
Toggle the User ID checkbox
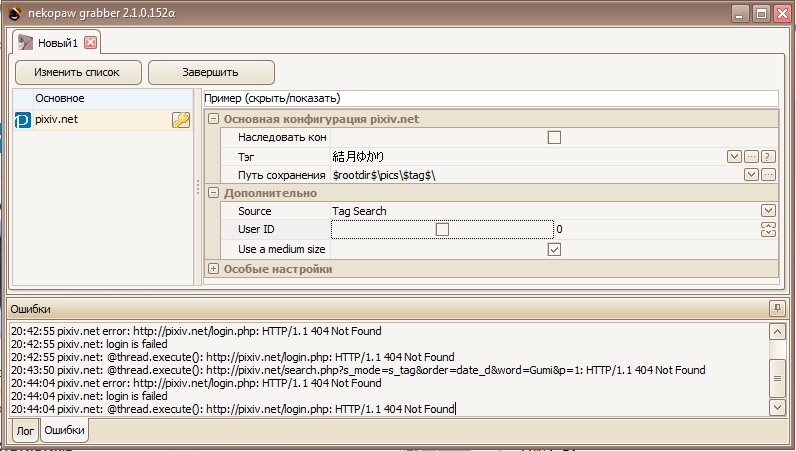[x=442, y=230]
